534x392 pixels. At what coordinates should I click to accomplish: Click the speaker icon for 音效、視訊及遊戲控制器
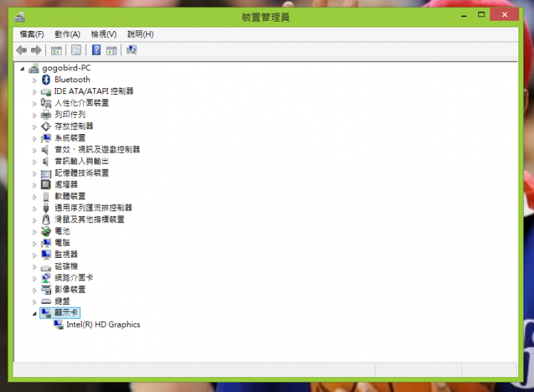pyautogui.click(x=45, y=150)
